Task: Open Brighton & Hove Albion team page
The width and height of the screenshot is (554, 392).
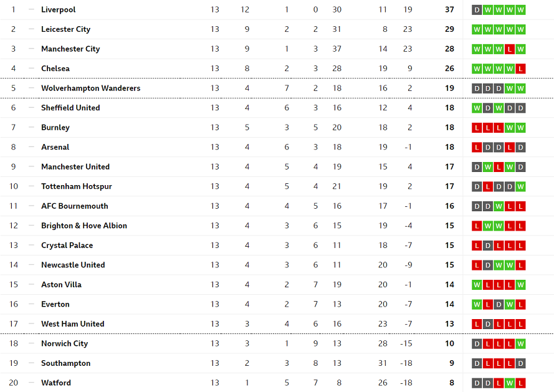Action: (x=84, y=226)
